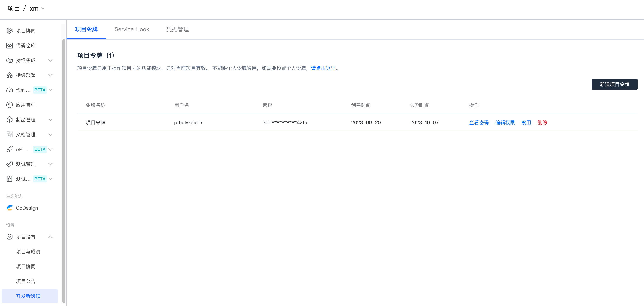
Task: Launch CoDesign under 生态能力
Action: coord(26,208)
